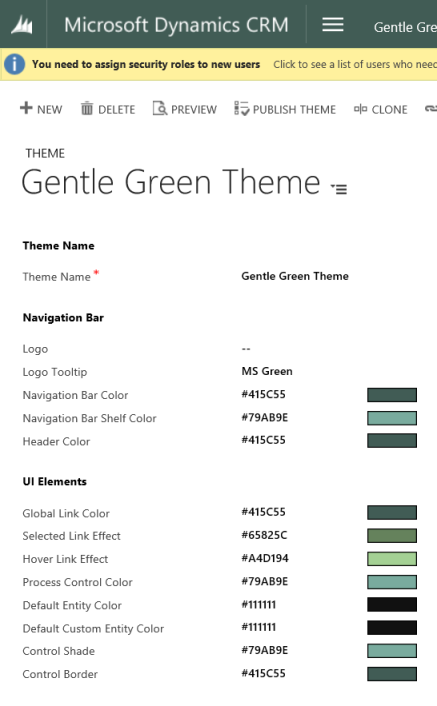The width and height of the screenshot is (437, 706).
Task: Click the Header Color swatch
Action: pos(392,440)
